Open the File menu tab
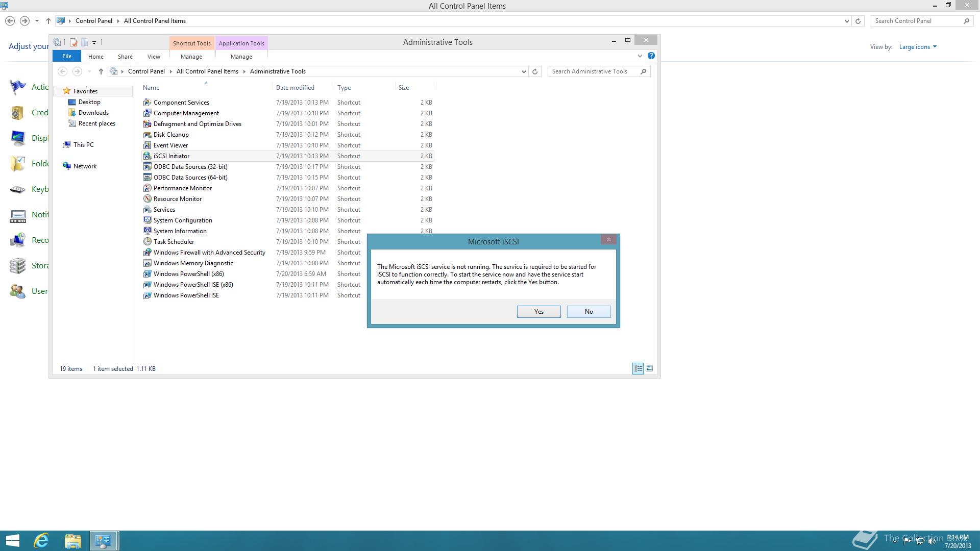This screenshot has height=551, width=980. click(x=67, y=56)
